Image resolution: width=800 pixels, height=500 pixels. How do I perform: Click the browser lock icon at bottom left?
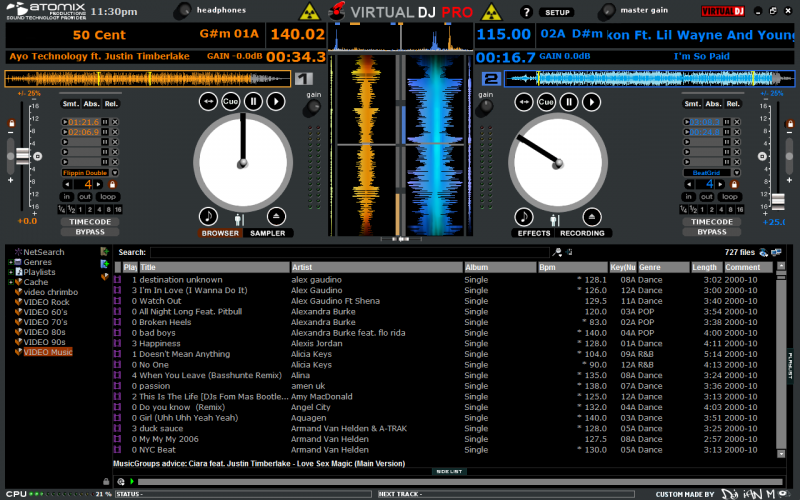click(106, 481)
